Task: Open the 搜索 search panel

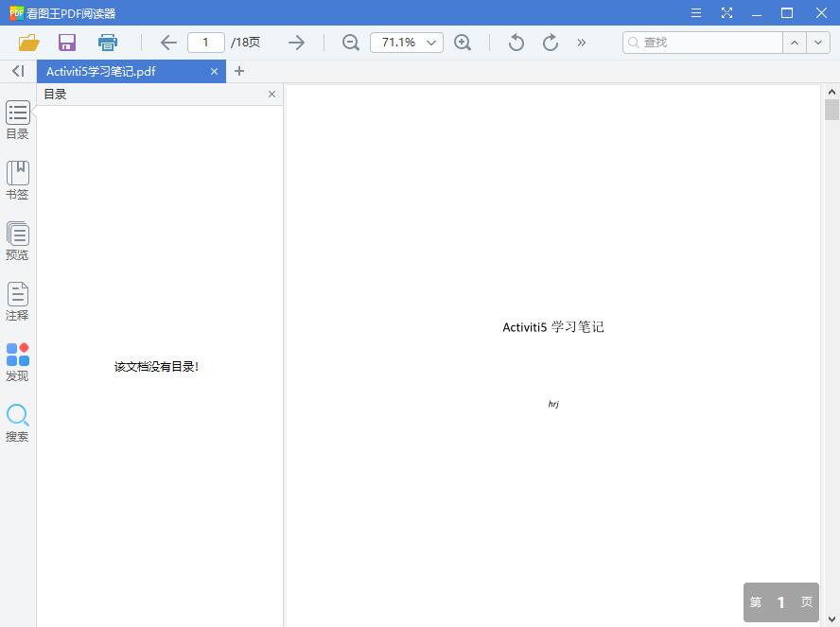Action: [17, 420]
